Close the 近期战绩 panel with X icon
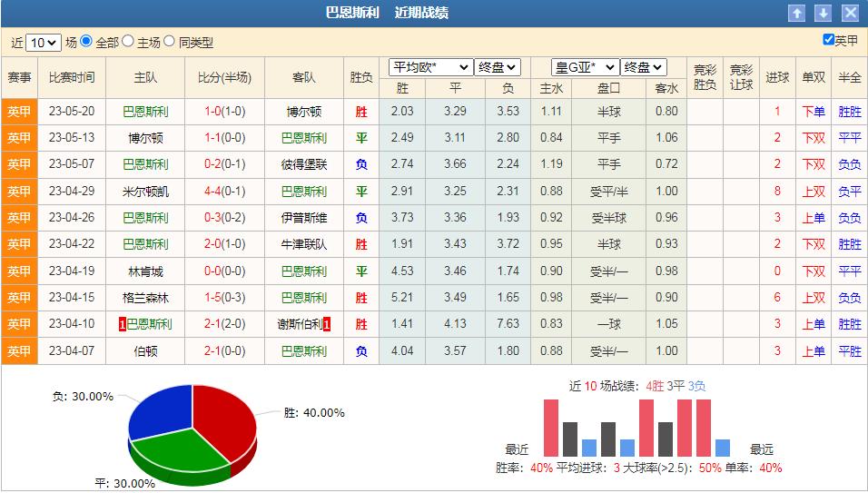 (x=850, y=14)
